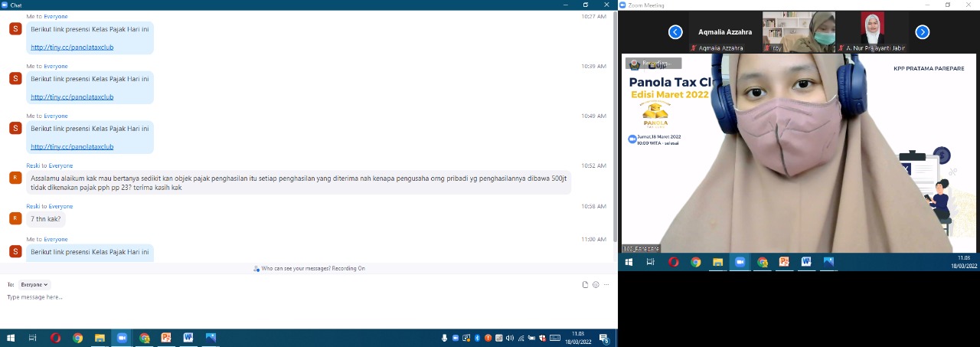Image resolution: width=980 pixels, height=347 pixels.
Task: Attach a file using the chat file icon
Action: pos(585,284)
